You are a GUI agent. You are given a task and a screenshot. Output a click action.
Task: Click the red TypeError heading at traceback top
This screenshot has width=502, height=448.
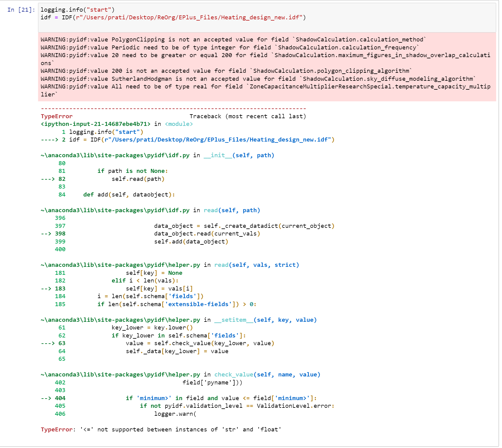tap(57, 116)
